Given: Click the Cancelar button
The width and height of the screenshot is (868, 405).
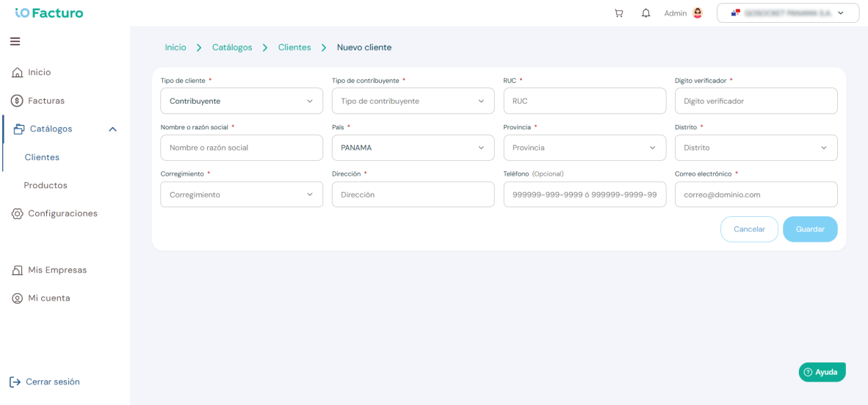Looking at the screenshot, I should [749, 229].
